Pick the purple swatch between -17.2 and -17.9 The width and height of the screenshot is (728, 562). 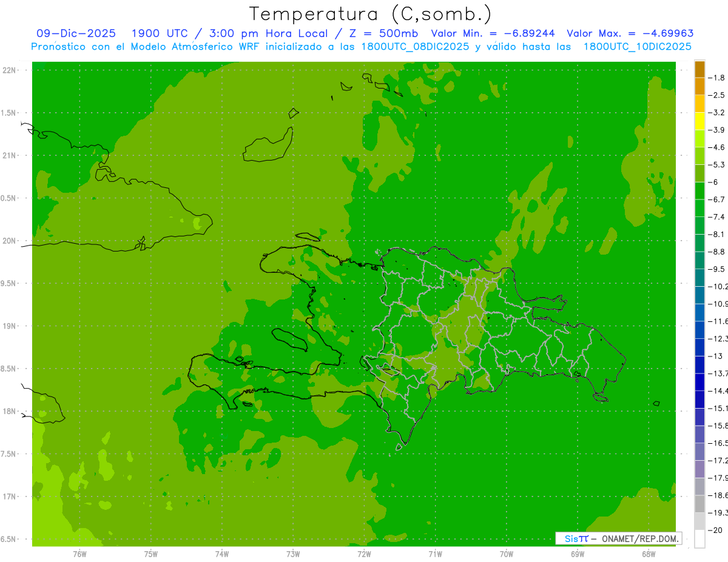[x=699, y=469]
